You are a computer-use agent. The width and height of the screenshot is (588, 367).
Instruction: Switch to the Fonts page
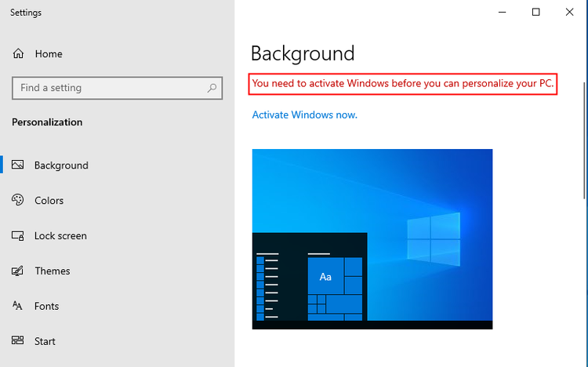46,307
